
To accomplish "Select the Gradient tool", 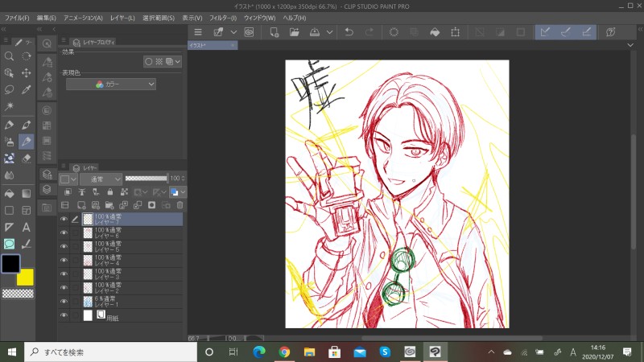I will (27, 193).
